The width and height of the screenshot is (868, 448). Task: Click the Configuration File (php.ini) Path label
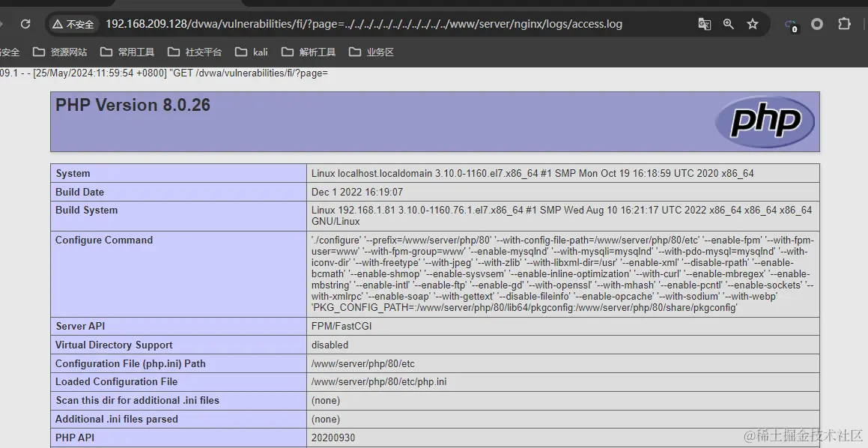tap(130, 364)
